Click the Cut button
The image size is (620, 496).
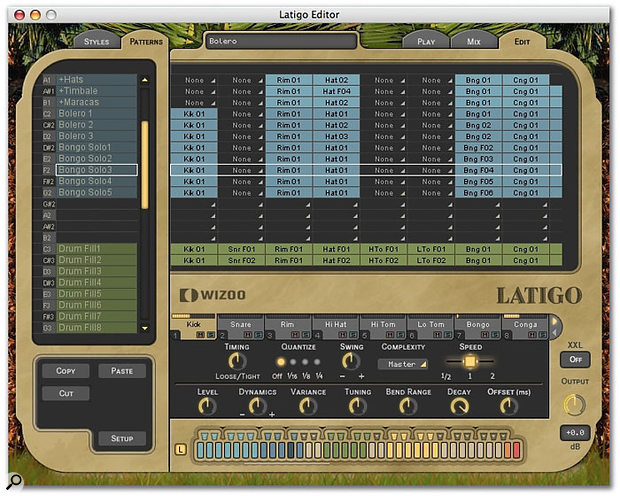click(x=66, y=394)
